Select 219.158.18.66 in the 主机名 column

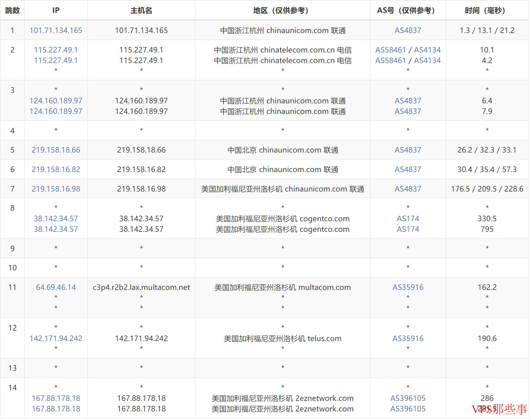point(141,150)
